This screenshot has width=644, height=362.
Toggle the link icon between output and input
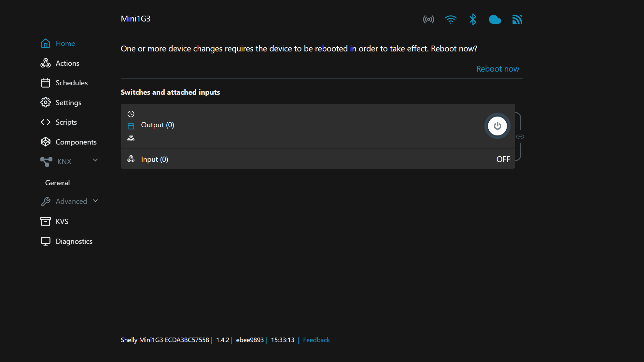pos(520,137)
